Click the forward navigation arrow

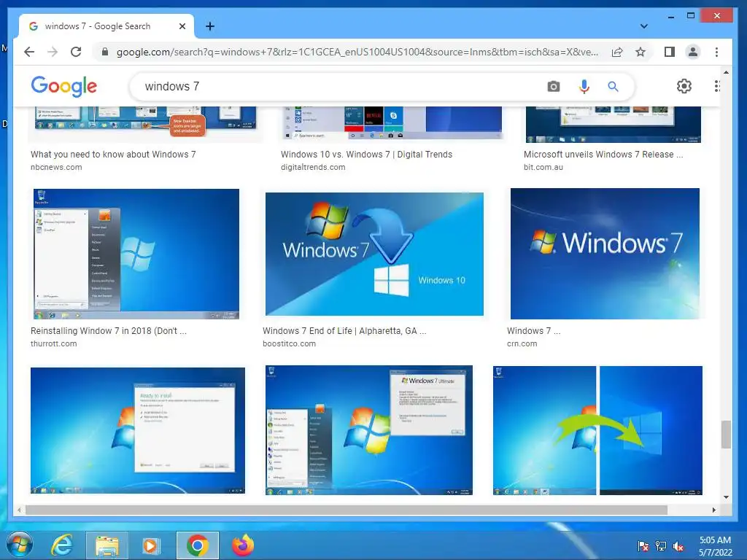click(53, 52)
